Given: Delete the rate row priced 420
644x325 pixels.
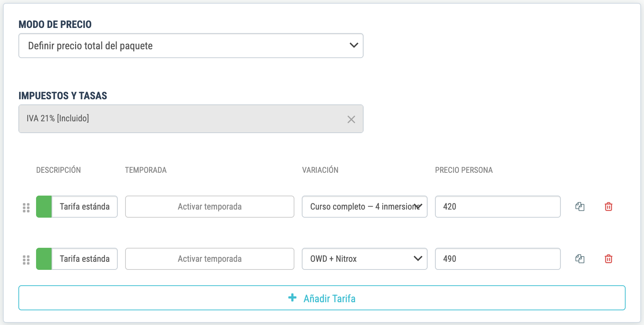Looking at the screenshot, I should [609, 207].
